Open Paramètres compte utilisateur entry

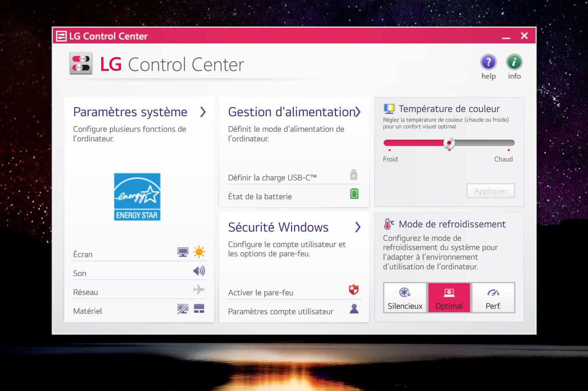click(294, 310)
